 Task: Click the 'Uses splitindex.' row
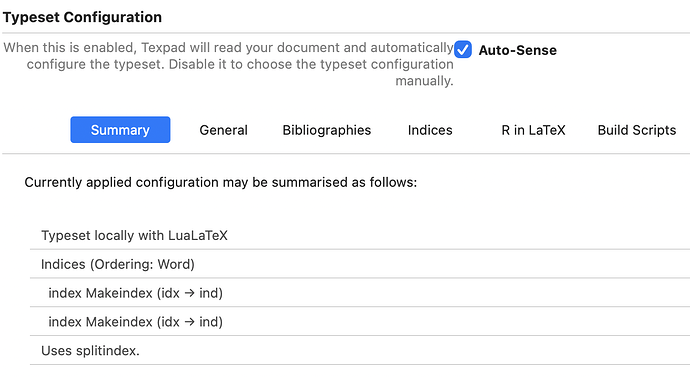360,351
